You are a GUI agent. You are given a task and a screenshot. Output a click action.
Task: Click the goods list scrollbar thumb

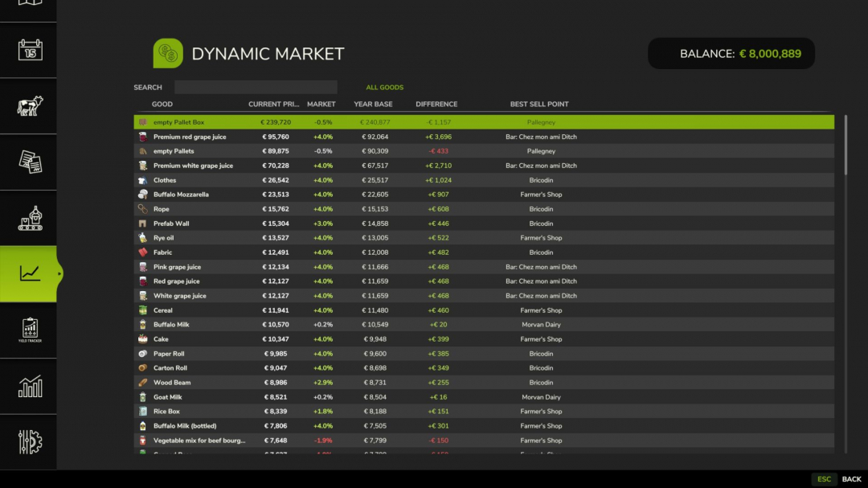(845, 146)
